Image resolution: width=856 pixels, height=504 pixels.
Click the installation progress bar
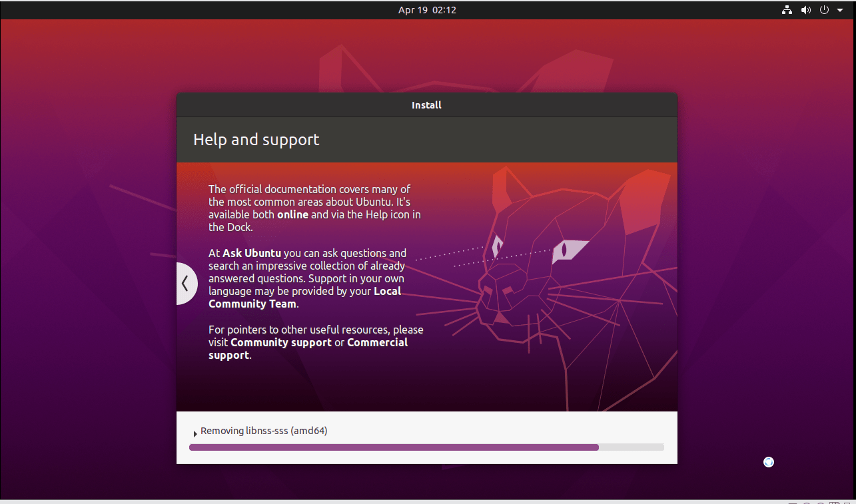tap(426, 447)
